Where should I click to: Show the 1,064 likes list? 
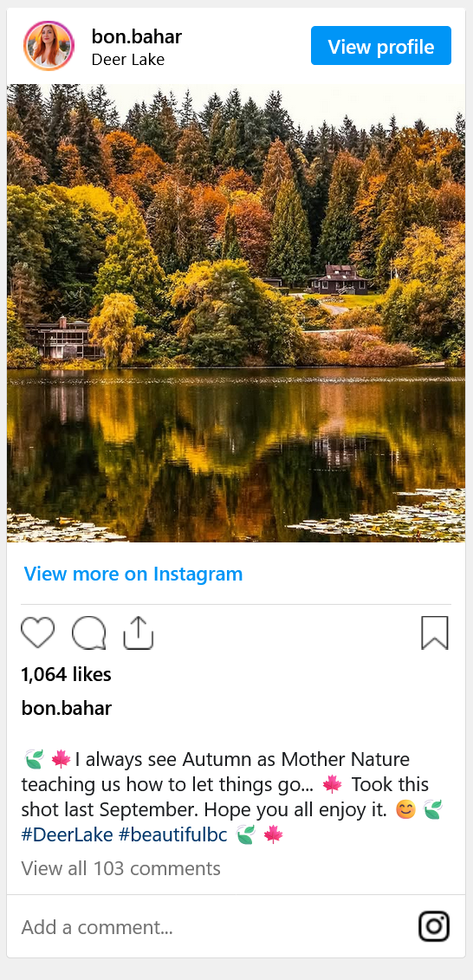[66, 674]
